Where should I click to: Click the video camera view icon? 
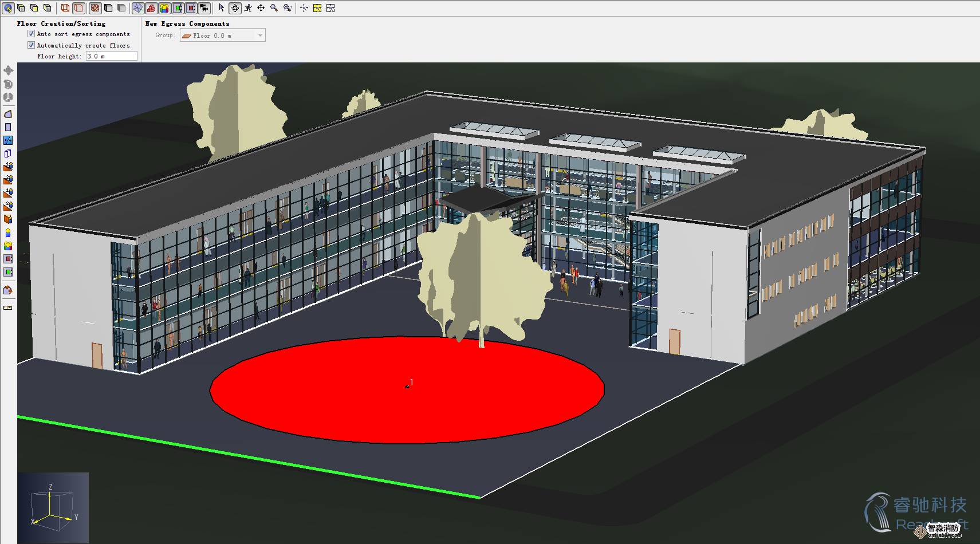coord(204,8)
